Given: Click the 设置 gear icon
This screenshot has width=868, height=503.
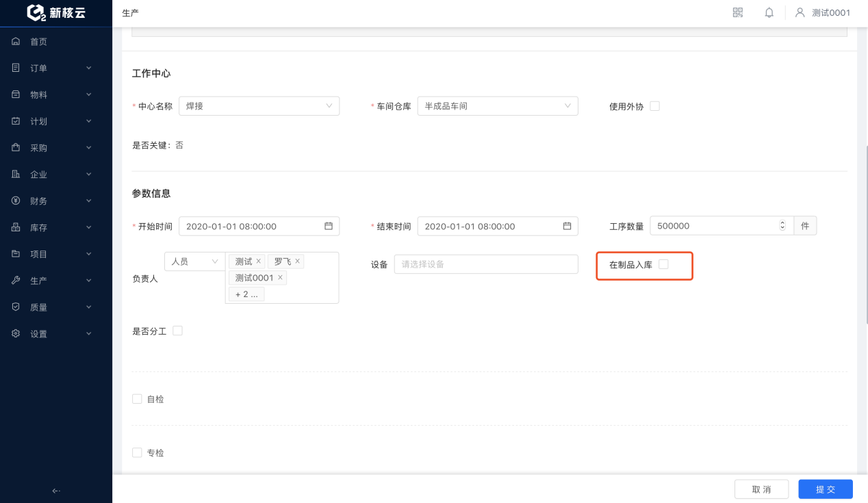Looking at the screenshot, I should click(16, 334).
